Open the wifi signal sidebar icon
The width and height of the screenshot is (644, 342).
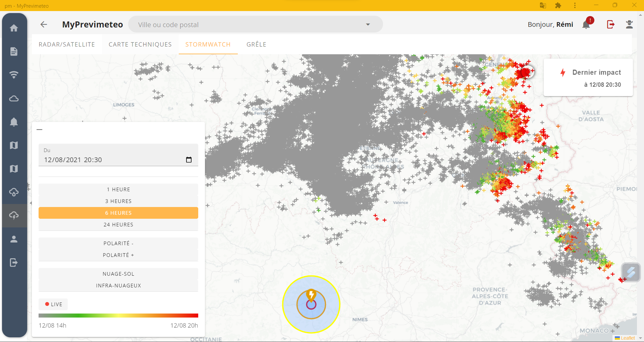click(x=14, y=75)
